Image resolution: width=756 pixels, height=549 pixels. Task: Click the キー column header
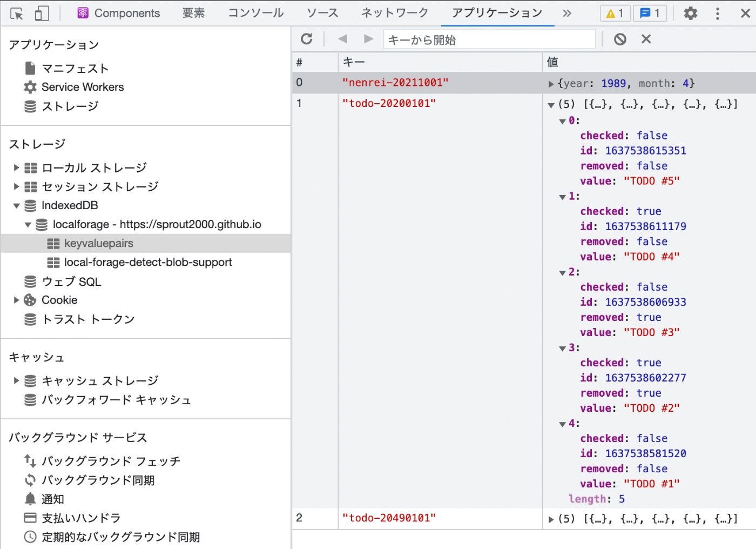tap(441, 62)
